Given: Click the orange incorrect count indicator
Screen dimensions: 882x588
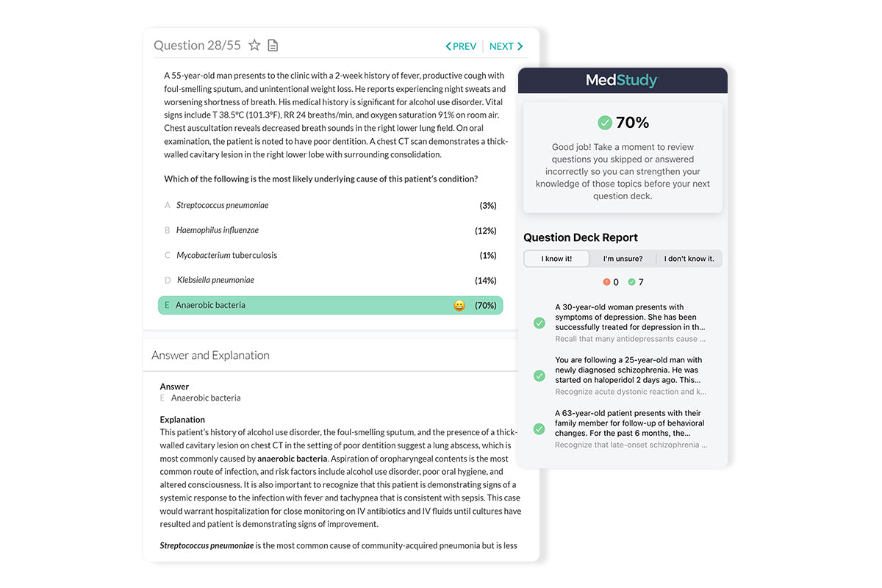Looking at the screenshot, I should 606,282.
